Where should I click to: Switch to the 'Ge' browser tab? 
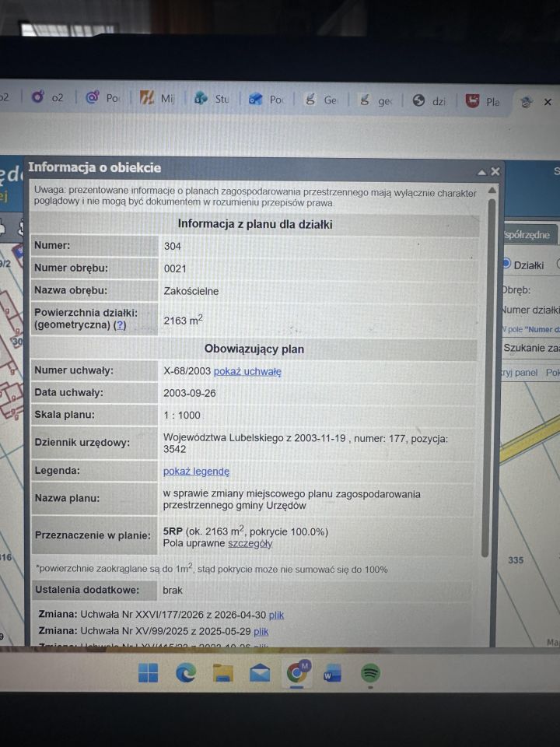321,100
